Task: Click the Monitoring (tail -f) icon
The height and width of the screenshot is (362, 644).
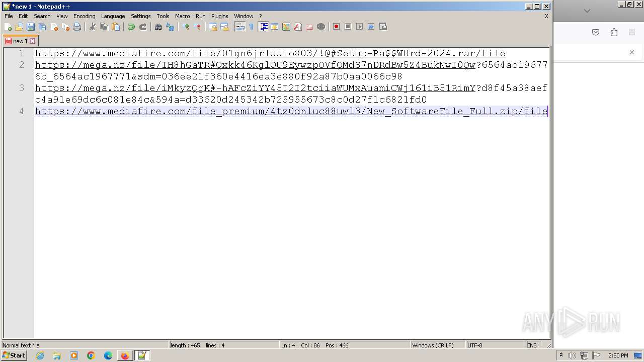Action: [x=321, y=27]
